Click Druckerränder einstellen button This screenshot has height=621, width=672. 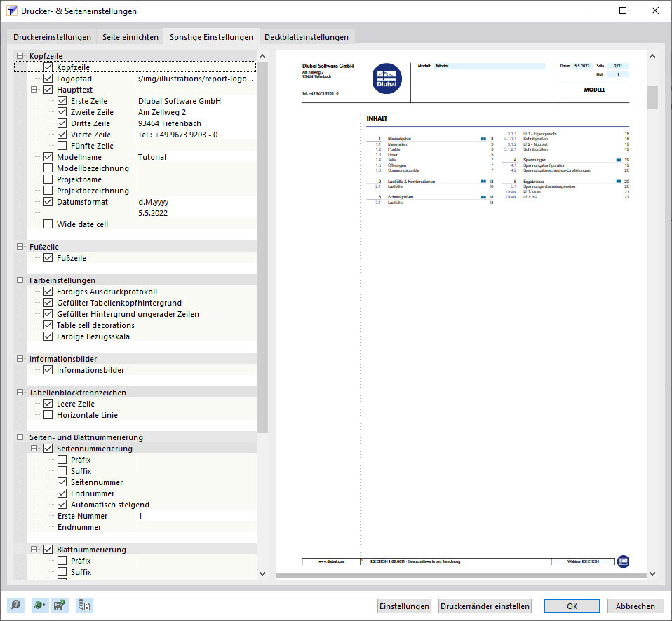pos(485,606)
